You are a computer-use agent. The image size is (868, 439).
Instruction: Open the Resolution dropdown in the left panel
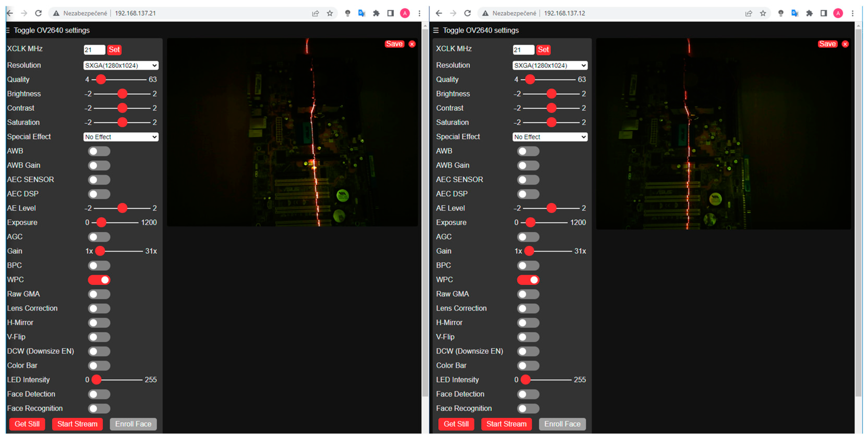coord(121,65)
